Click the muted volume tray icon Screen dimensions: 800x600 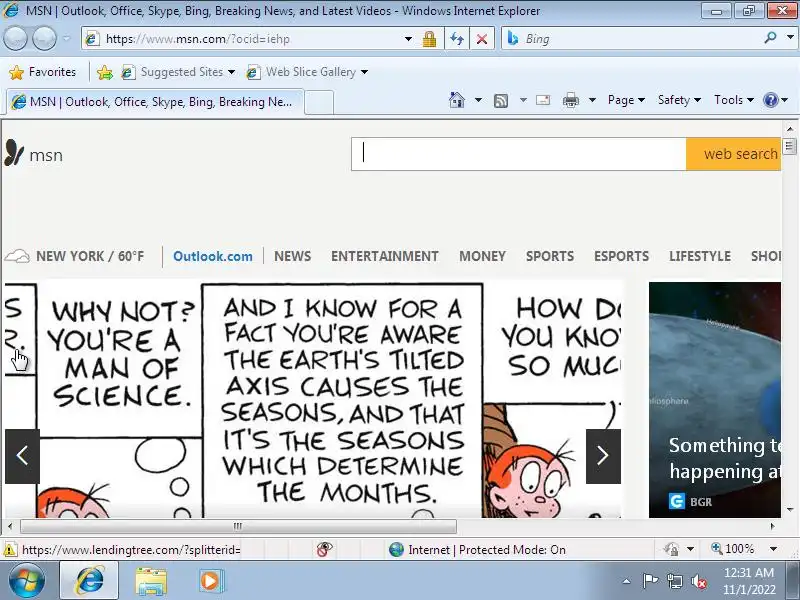pyautogui.click(x=698, y=581)
